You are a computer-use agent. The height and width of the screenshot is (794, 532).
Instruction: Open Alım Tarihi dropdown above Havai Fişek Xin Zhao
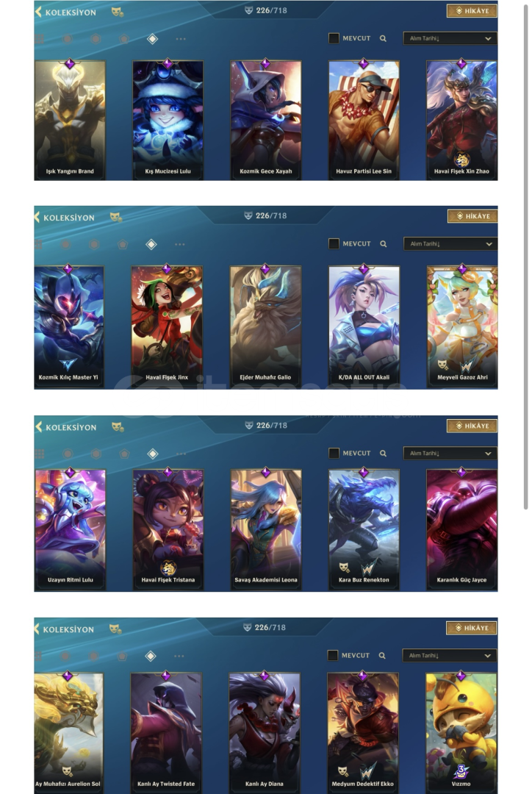450,38
